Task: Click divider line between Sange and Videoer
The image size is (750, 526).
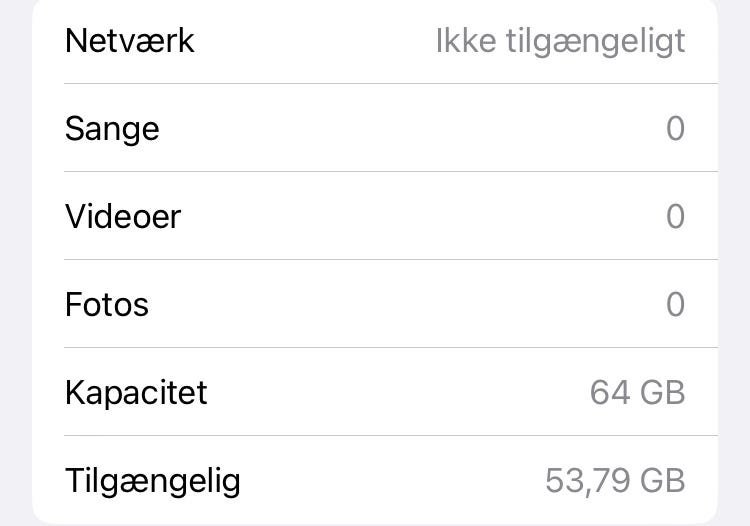Action: click(x=390, y=171)
